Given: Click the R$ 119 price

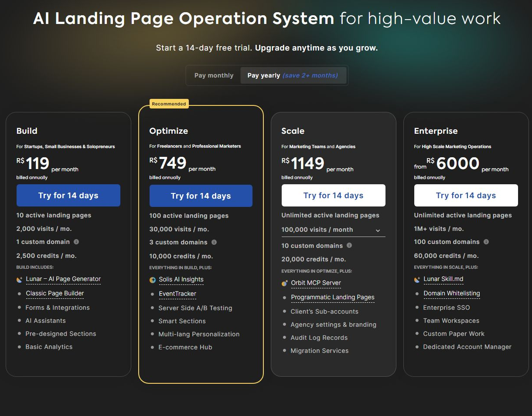Looking at the screenshot, I should click(x=33, y=164).
